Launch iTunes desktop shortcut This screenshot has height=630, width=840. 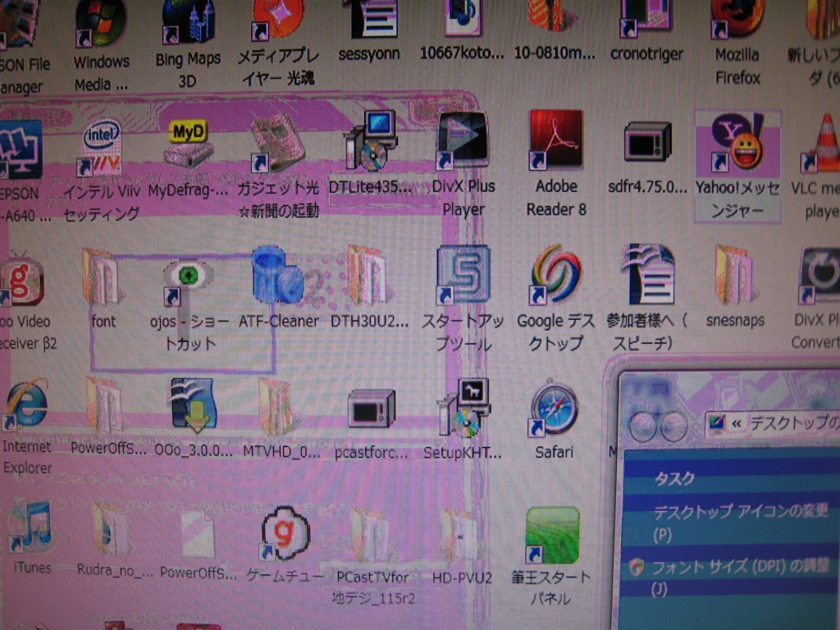(30, 527)
